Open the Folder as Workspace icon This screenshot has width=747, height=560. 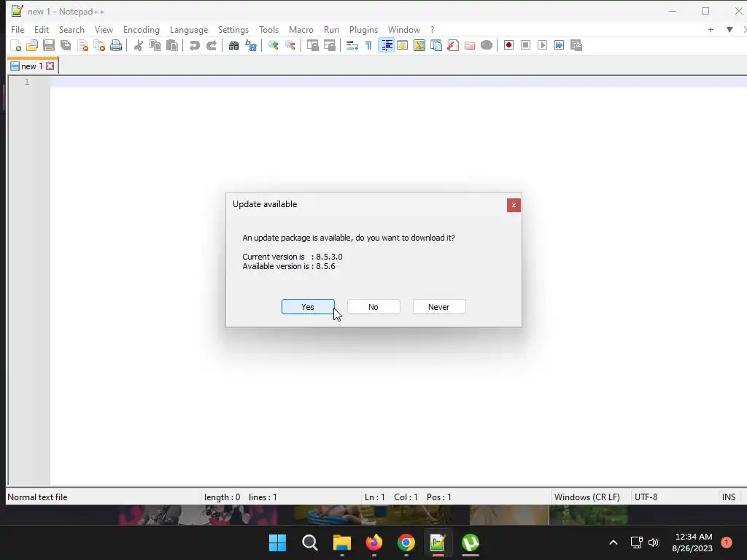pos(470,45)
